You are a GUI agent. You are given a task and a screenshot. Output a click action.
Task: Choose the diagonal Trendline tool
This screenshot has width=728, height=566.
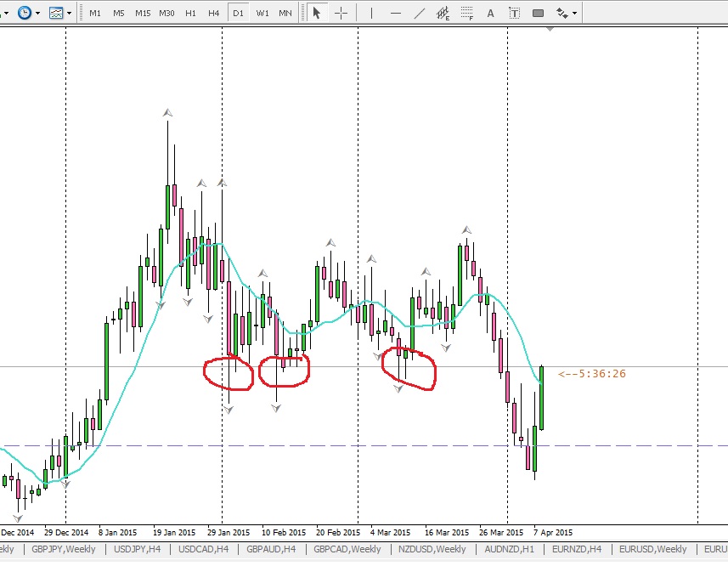(420, 13)
